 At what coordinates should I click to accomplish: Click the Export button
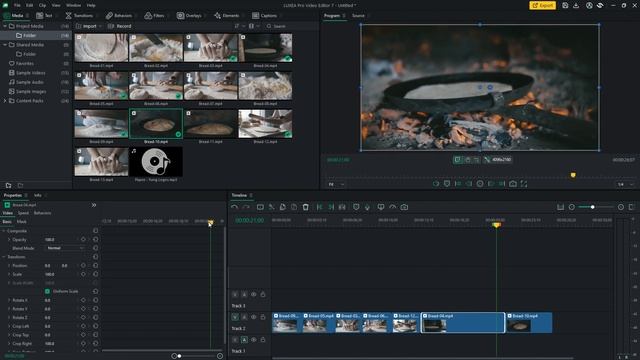click(542, 5)
